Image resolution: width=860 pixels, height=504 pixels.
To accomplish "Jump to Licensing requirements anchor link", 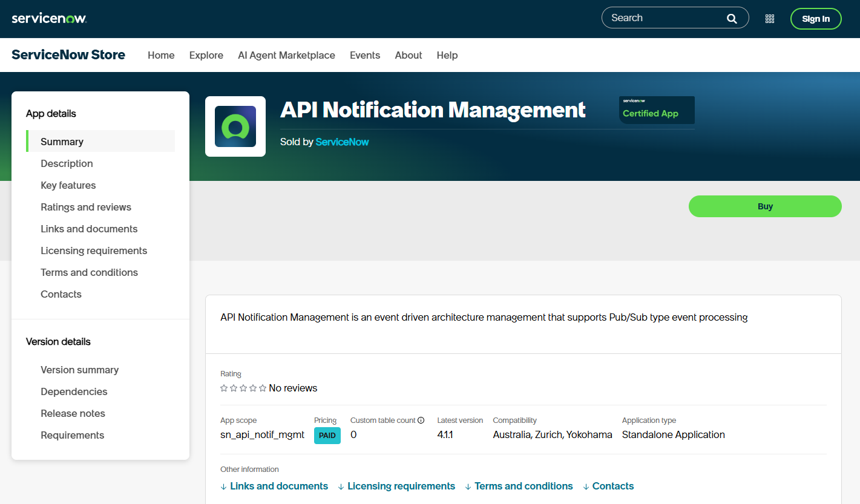I will pyautogui.click(x=396, y=486).
